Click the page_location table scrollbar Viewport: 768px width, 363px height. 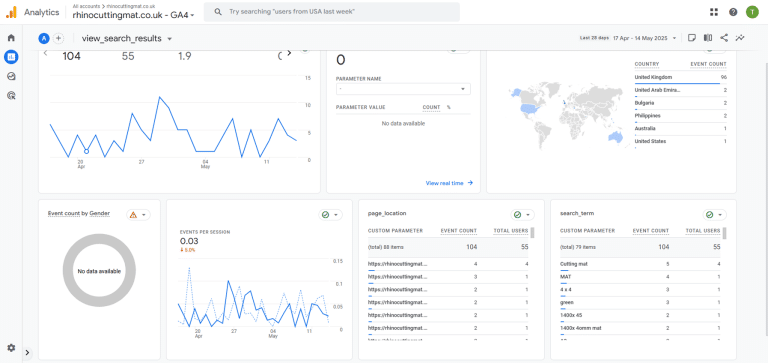point(532,233)
